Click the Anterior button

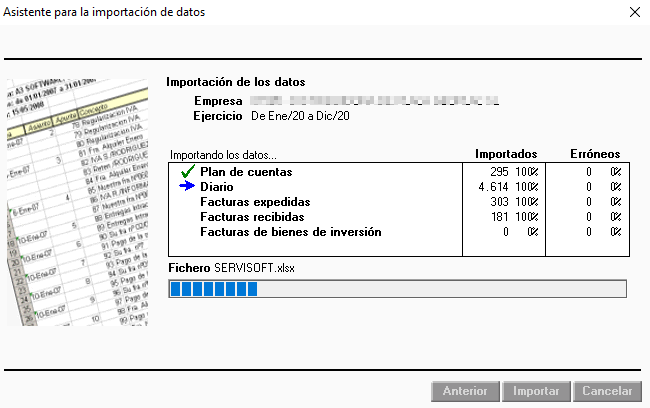pyautogui.click(x=465, y=391)
